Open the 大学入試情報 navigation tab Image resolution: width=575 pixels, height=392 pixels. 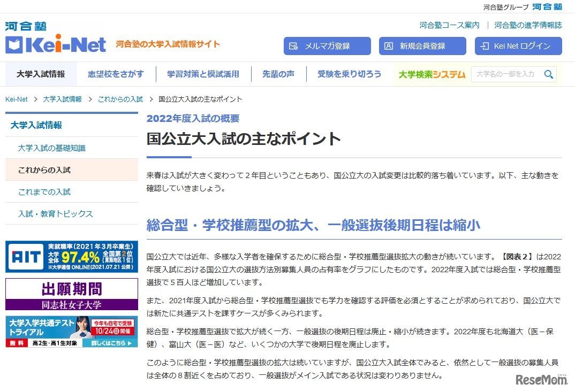click(x=41, y=74)
